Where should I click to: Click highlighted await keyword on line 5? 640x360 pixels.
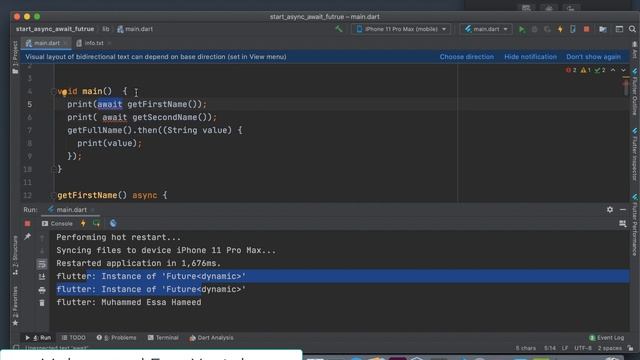click(109, 104)
